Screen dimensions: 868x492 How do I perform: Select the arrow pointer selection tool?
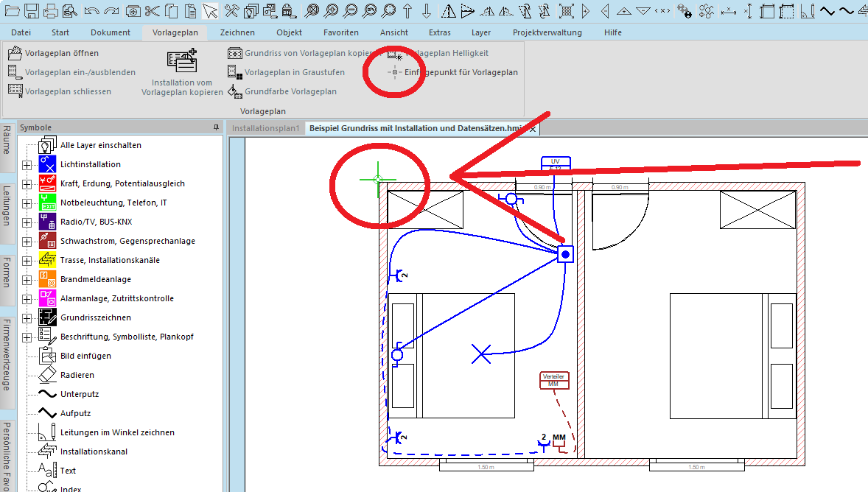[210, 11]
